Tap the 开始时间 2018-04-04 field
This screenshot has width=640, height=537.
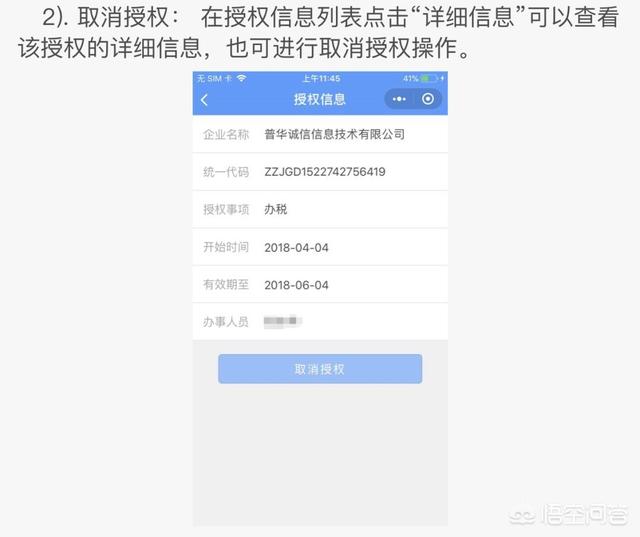[x=320, y=247]
